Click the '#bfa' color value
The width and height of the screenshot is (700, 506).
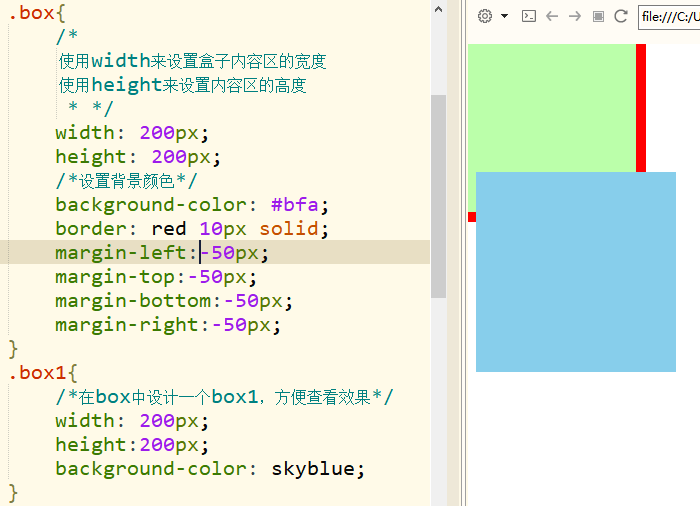tap(295, 205)
